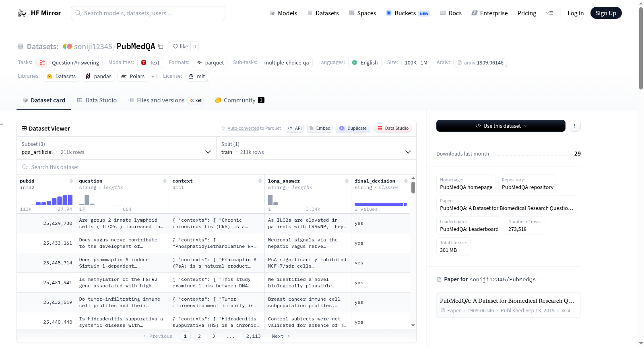Open the PubMedQA: Leaderboard link
Image resolution: width=644 pixels, height=347 pixels.
[x=469, y=226]
